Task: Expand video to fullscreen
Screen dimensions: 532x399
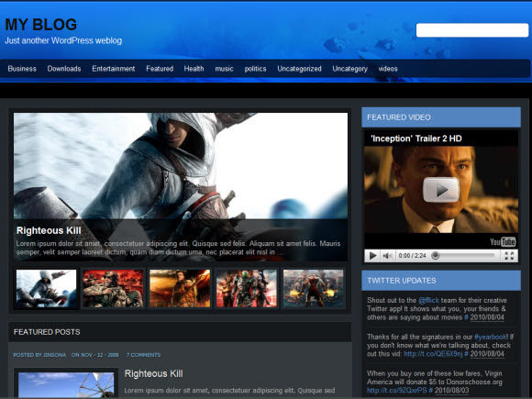Action: tap(509, 256)
